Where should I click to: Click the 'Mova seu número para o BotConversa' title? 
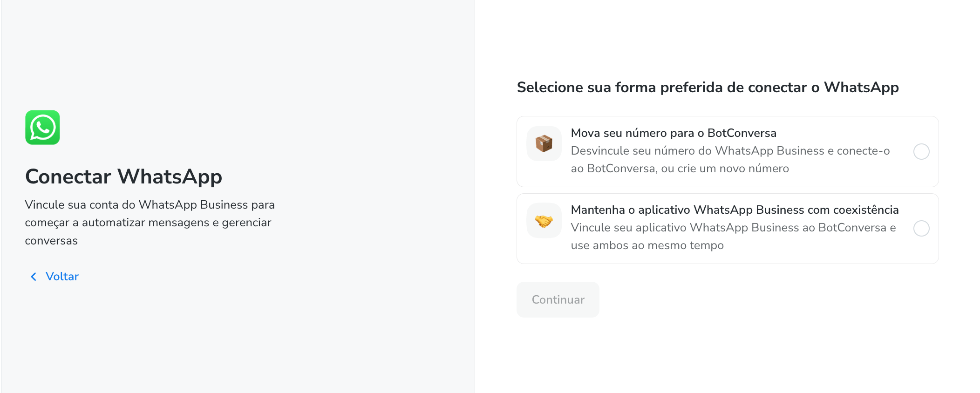673,133
